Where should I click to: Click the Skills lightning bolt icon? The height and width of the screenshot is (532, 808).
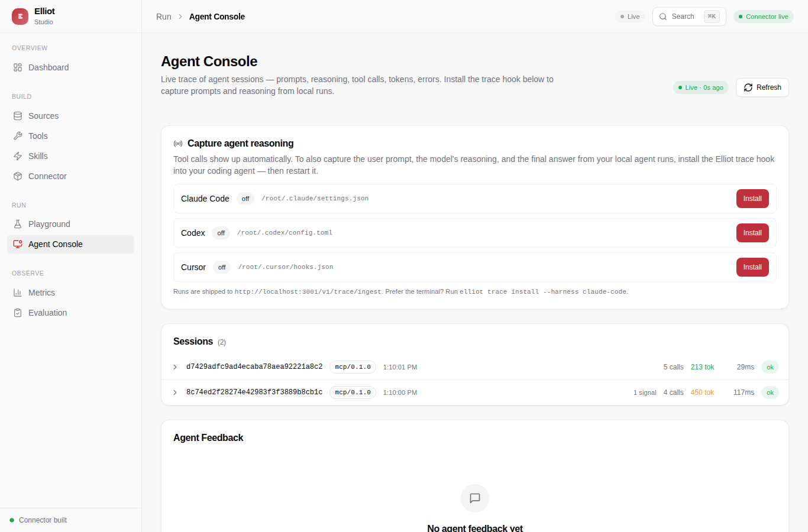18,156
